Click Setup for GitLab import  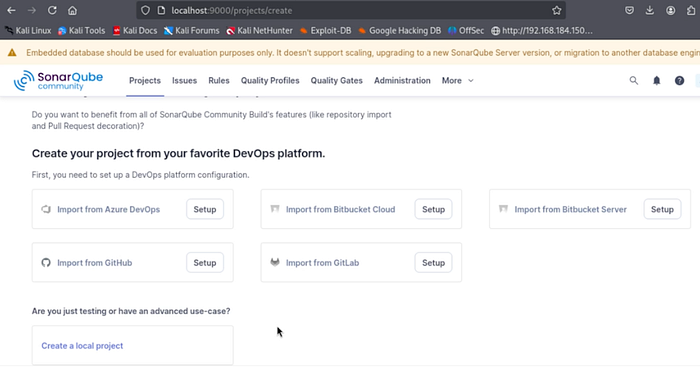tap(433, 263)
